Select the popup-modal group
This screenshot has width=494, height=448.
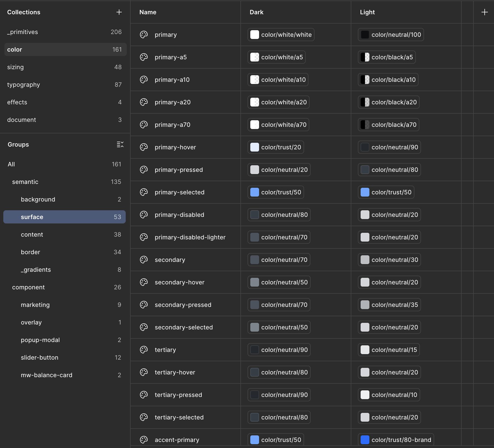pos(64,340)
